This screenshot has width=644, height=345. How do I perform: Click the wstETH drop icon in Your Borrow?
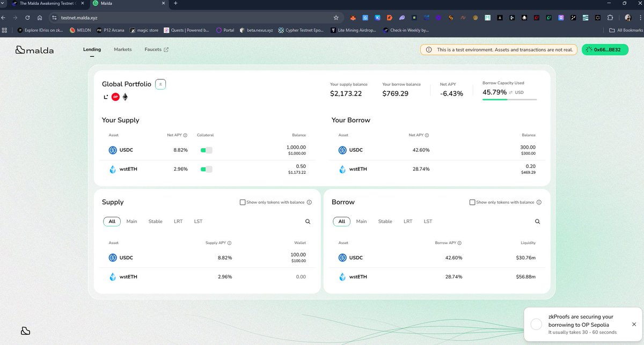(342, 170)
